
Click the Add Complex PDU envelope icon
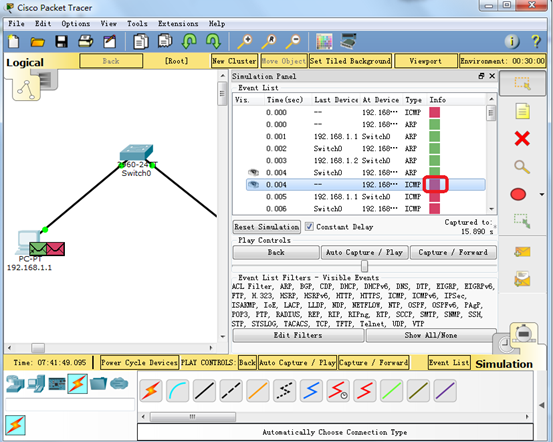pyautogui.click(x=522, y=279)
